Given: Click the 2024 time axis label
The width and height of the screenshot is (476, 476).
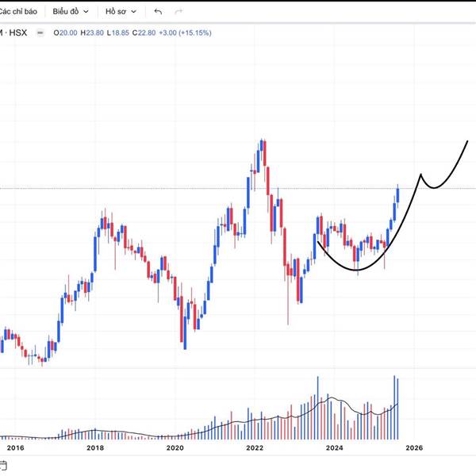Looking at the screenshot, I should (335, 447).
